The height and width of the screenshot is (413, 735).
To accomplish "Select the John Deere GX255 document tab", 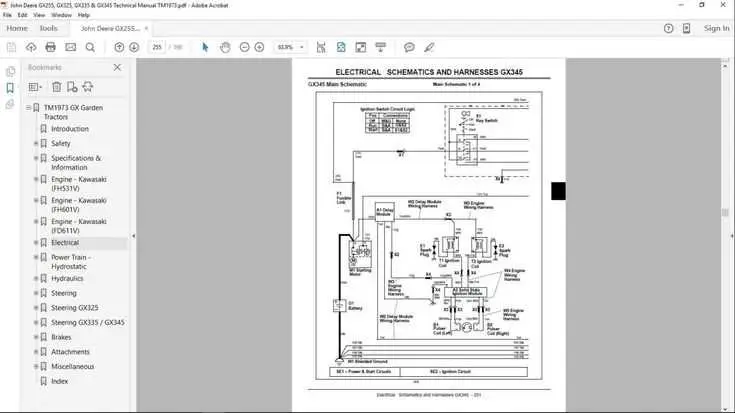I will click(x=110, y=29).
